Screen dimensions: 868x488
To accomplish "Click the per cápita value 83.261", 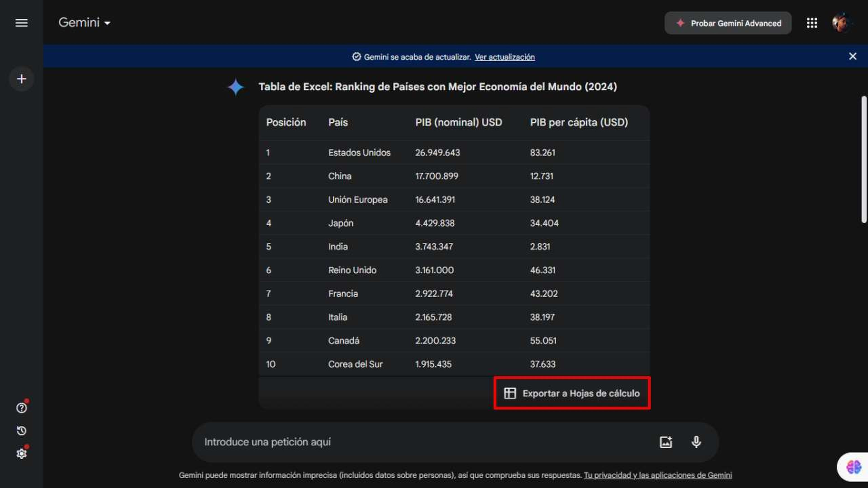I will coord(542,152).
